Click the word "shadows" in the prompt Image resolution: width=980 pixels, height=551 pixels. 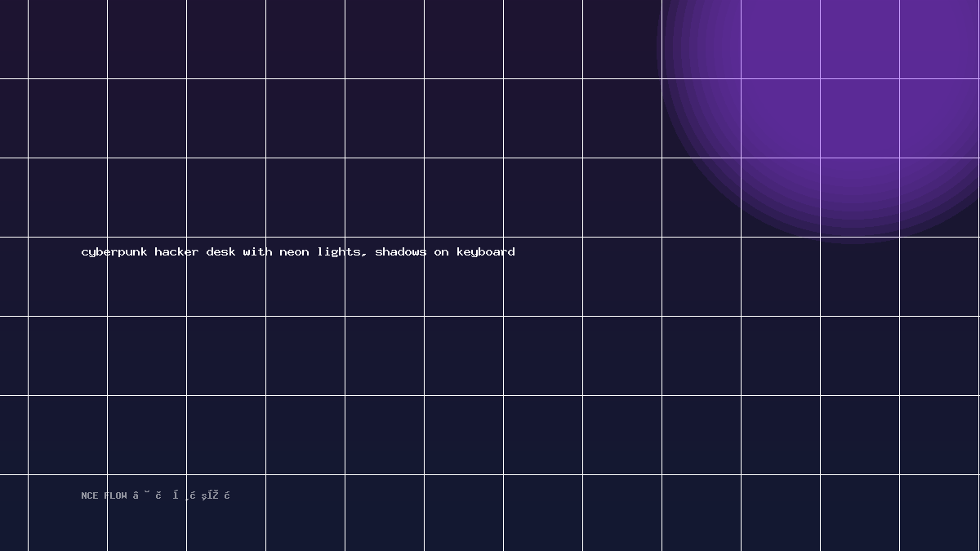(x=400, y=251)
